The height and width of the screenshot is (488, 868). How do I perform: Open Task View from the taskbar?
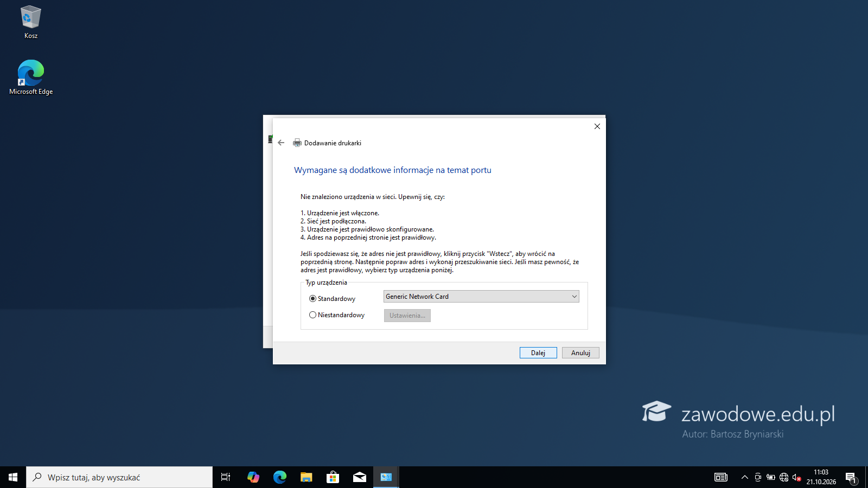[226, 477]
